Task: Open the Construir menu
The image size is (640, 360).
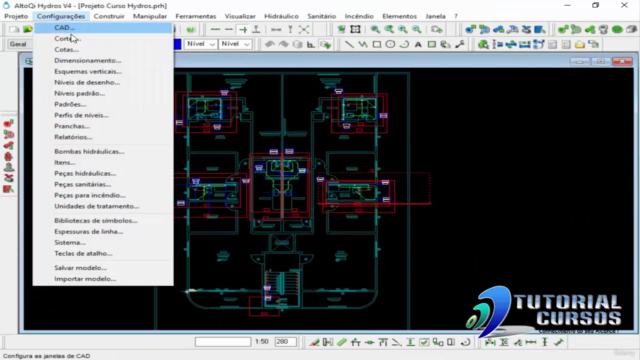Action: click(109, 16)
